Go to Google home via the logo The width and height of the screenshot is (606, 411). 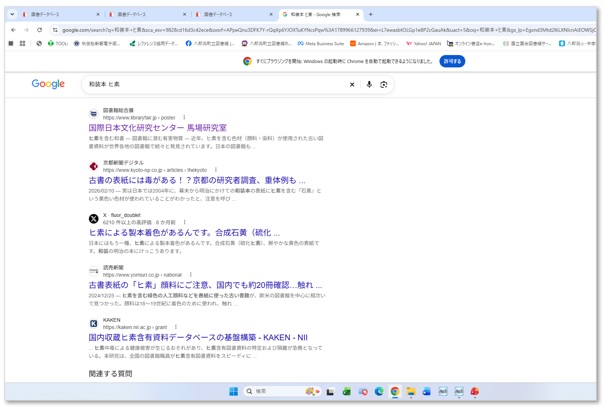pyautogui.click(x=48, y=84)
